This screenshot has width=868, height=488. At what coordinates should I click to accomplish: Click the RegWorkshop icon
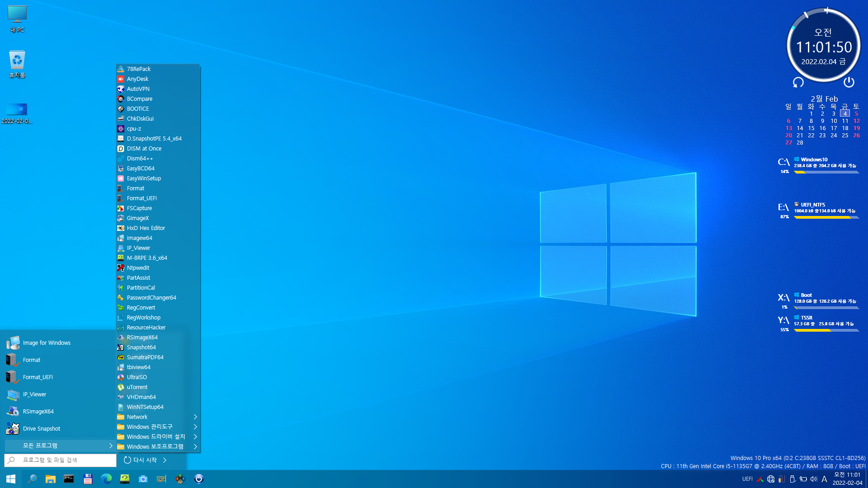click(x=121, y=318)
